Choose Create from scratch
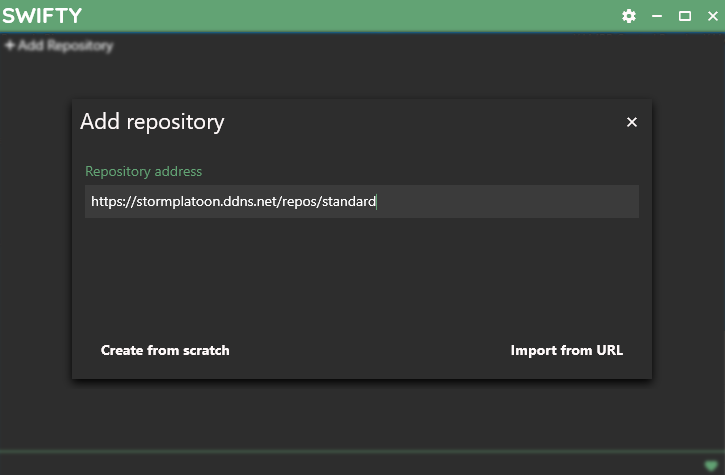Image resolution: width=725 pixels, height=475 pixels. click(165, 350)
